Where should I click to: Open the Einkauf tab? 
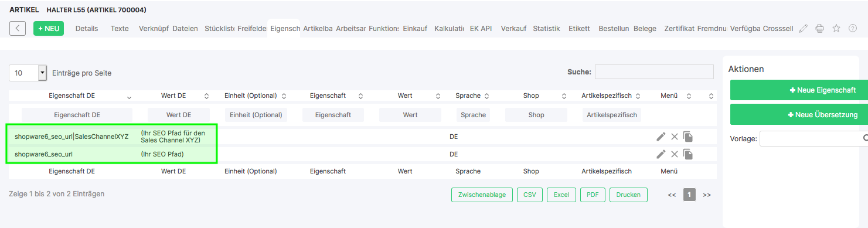pyautogui.click(x=415, y=28)
